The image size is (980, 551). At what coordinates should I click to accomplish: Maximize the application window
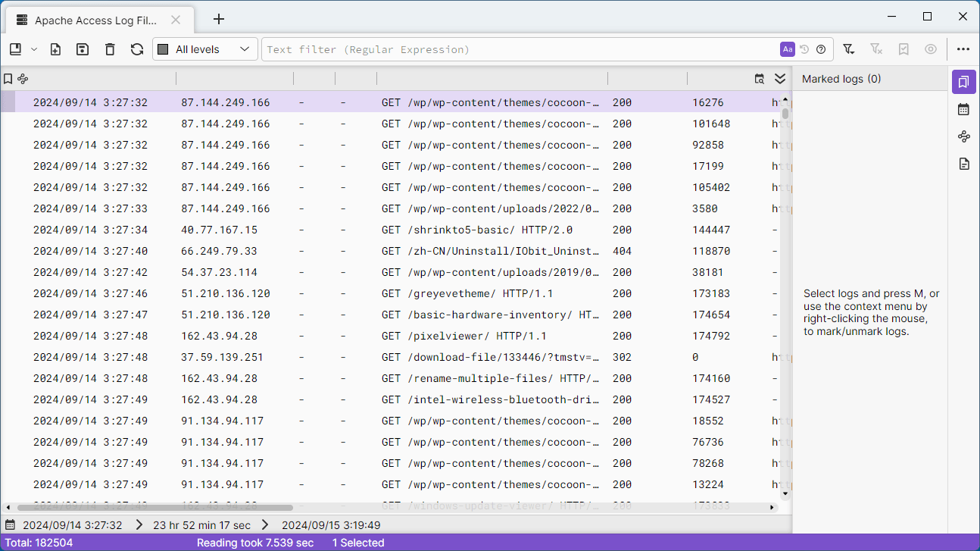click(927, 17)
